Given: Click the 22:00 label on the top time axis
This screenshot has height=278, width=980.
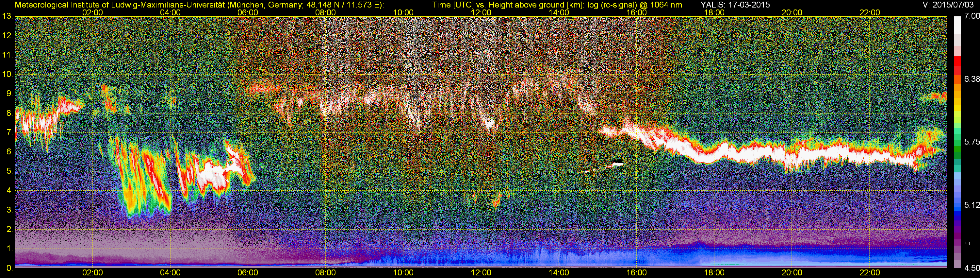Looking at the screenshot, I should click(x=870, y=12).
